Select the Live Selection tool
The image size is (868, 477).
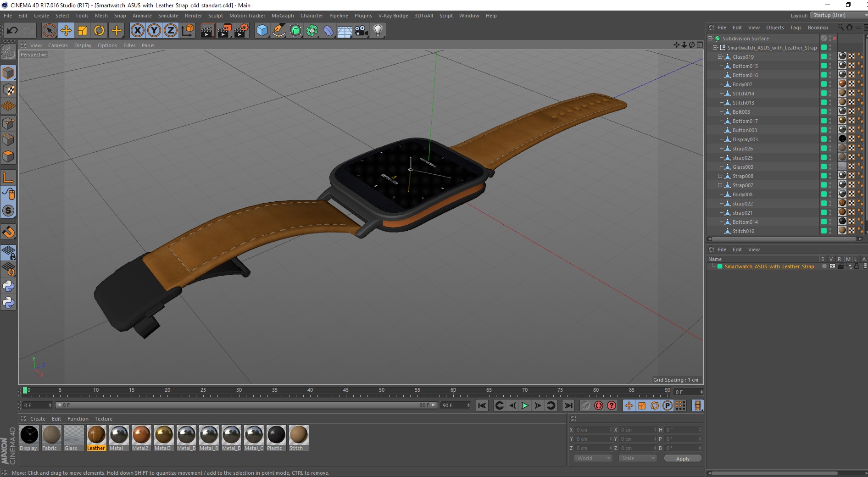pos(49,31)
